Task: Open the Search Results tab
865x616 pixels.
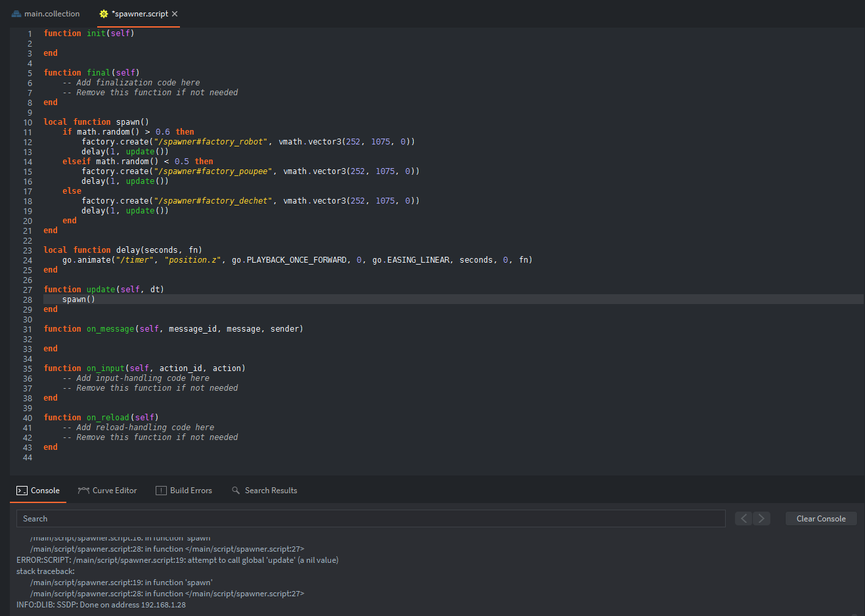Action: click(265, 491)
